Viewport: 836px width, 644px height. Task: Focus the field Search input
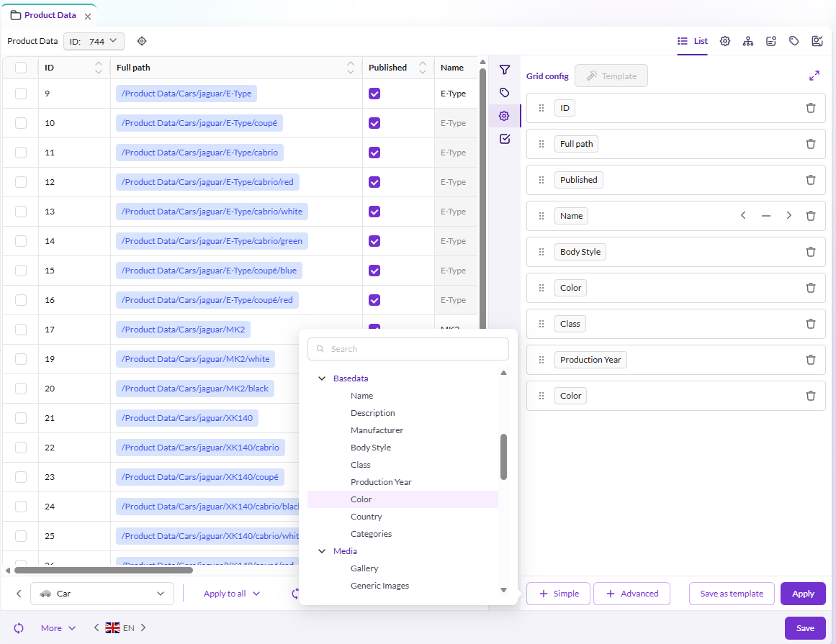(408, 349)
